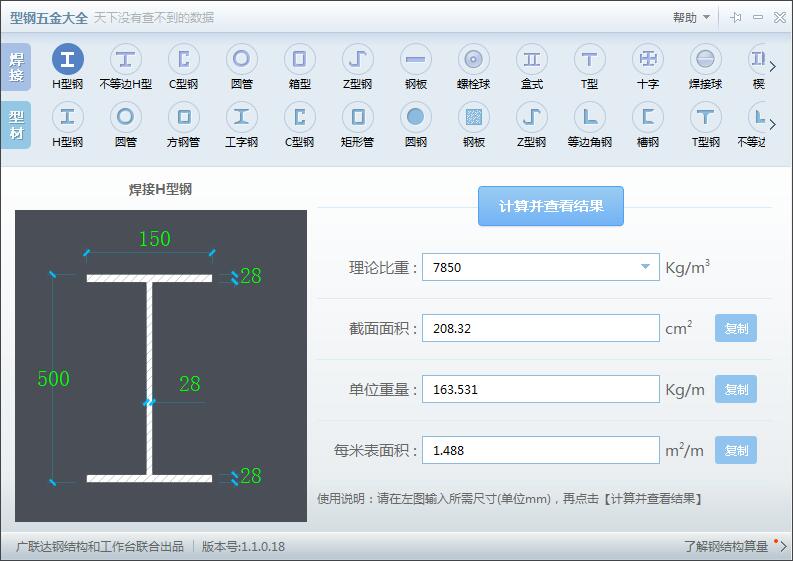Screen dimensions: 793x561
Task: Pick the 箱型 box section icon
Action: click(299, 60)
